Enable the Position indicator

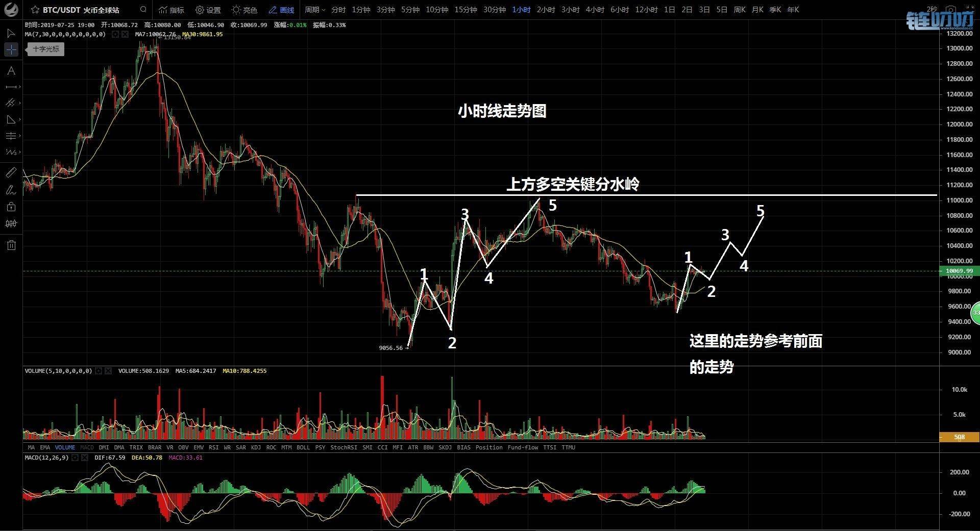[x=489, y=447]
